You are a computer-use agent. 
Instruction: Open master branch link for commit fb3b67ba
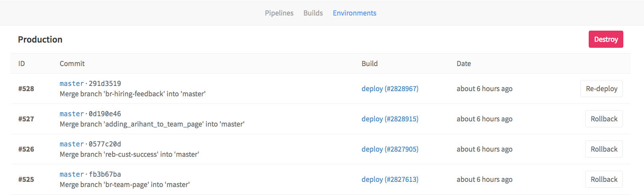[x=72, y=174]
